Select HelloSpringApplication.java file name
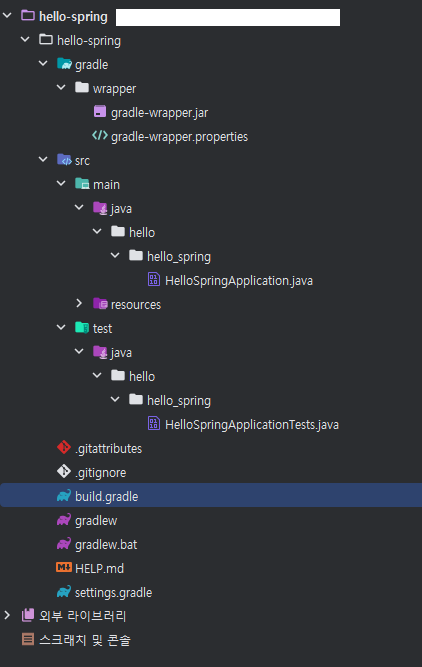The height and width of the screenshot is (667, 422). (x=239, y=281)
